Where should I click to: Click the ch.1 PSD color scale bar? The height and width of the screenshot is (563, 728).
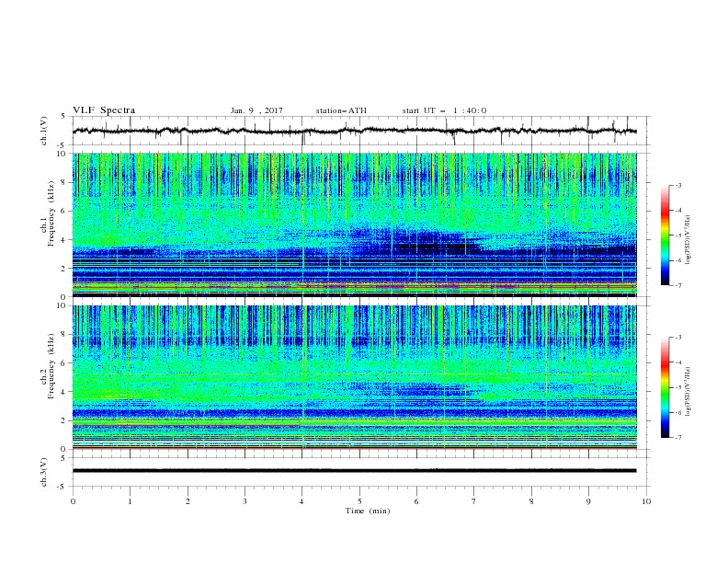(665, 235)
